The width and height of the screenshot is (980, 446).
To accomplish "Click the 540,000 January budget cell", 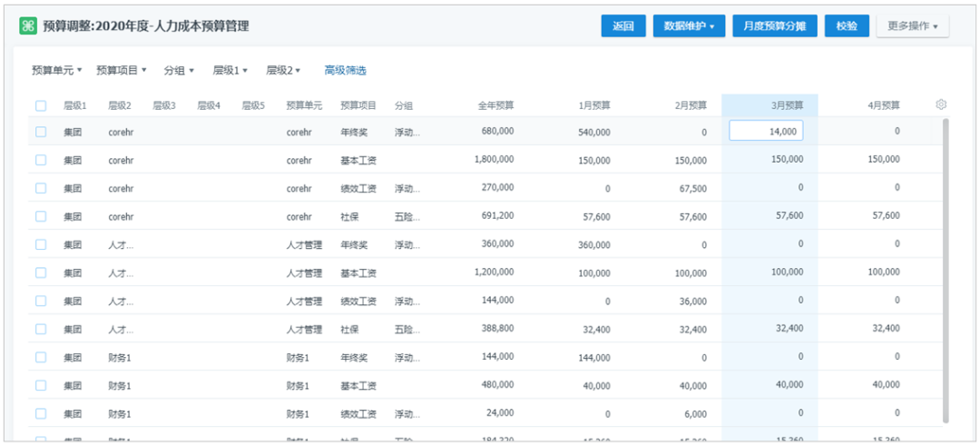I will click(593, 133).
